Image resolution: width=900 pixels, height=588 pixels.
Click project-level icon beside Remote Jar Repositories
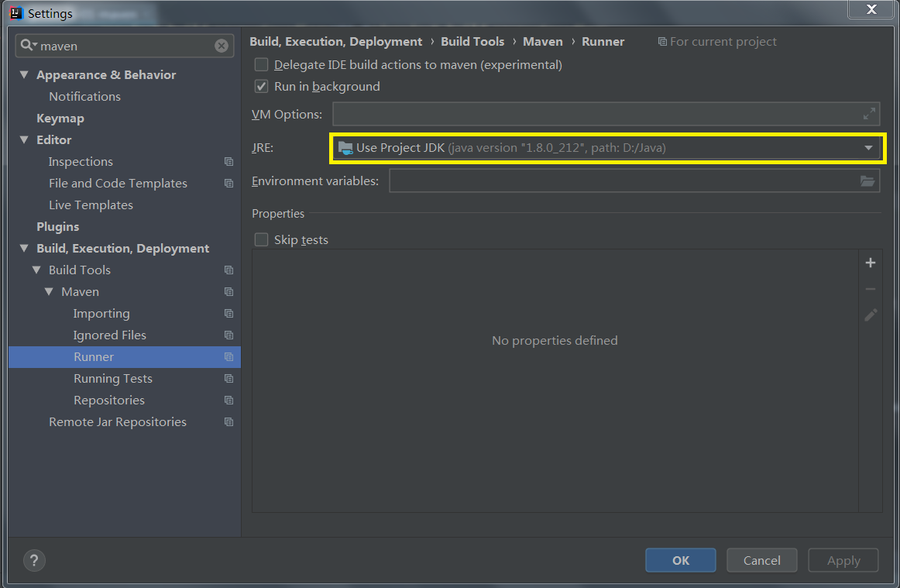[x=229, y=422]
